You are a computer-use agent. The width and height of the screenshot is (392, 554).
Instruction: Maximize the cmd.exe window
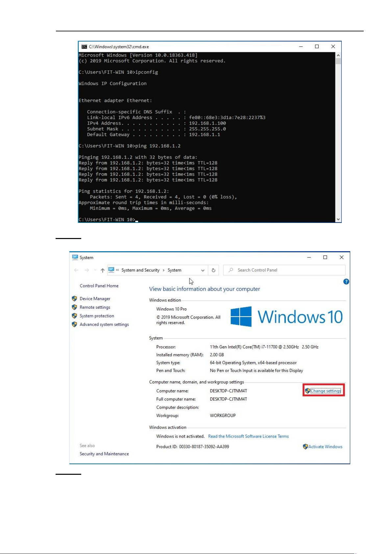click(317, 47)
